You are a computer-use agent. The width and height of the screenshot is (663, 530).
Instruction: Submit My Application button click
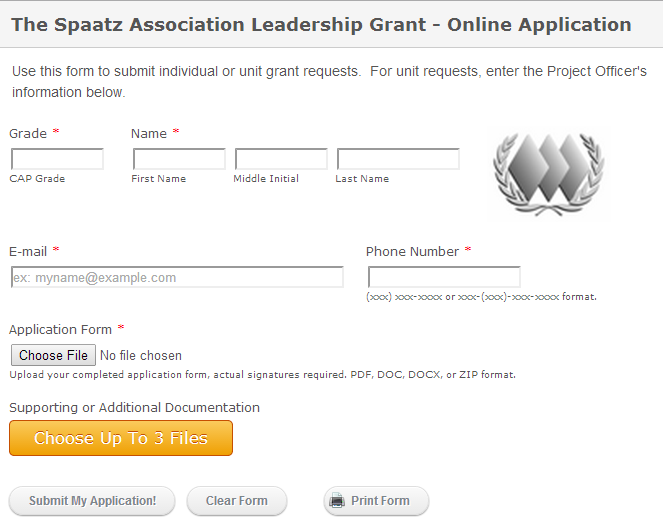[92, 500]
